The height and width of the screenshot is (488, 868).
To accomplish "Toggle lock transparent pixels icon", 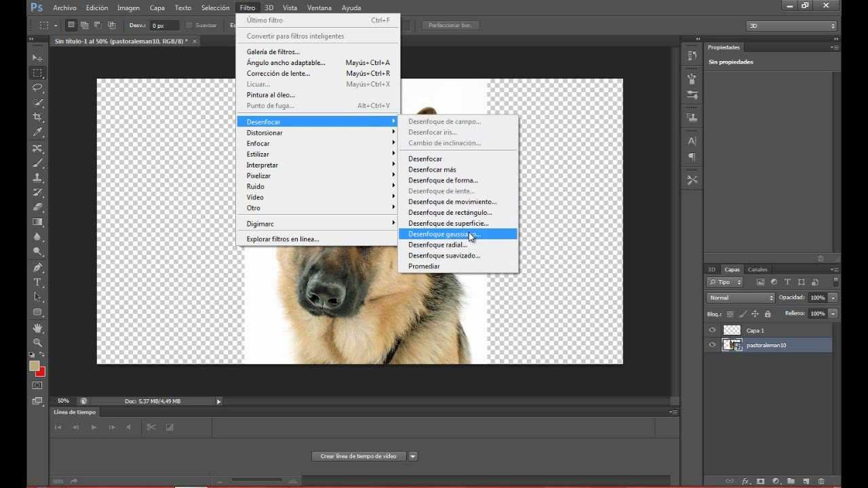I will [730, 314].
